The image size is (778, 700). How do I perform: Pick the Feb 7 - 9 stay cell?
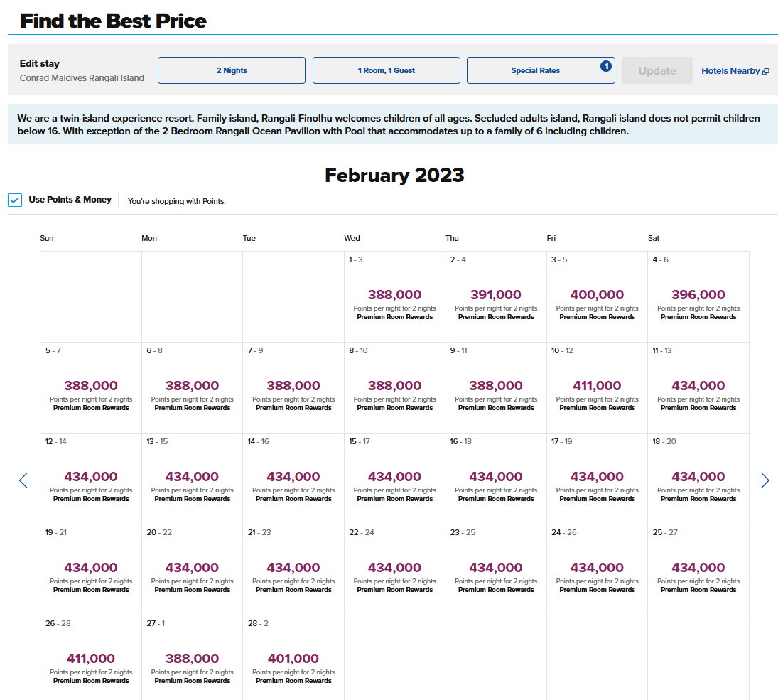point(293,388)
